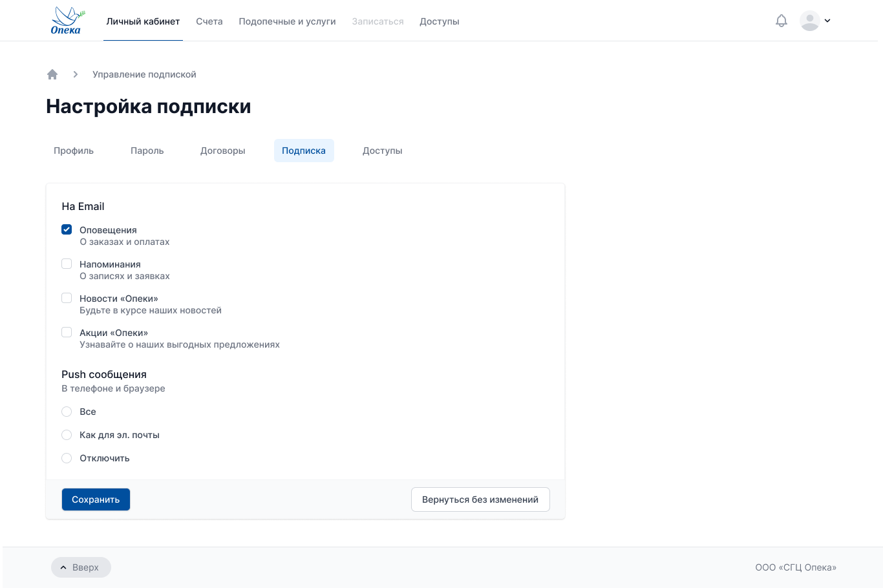
Task: Click the Сохранить button
Action: point(96,499)
